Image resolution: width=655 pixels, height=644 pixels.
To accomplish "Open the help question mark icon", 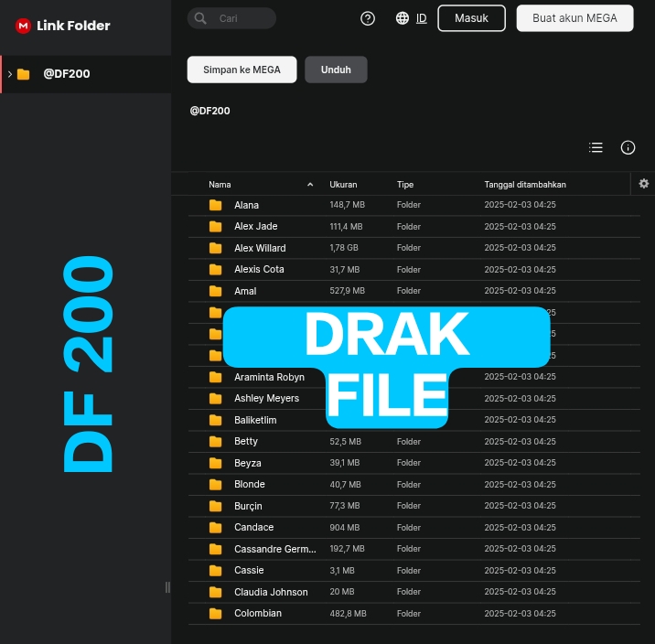I will [x=368, y=18].
